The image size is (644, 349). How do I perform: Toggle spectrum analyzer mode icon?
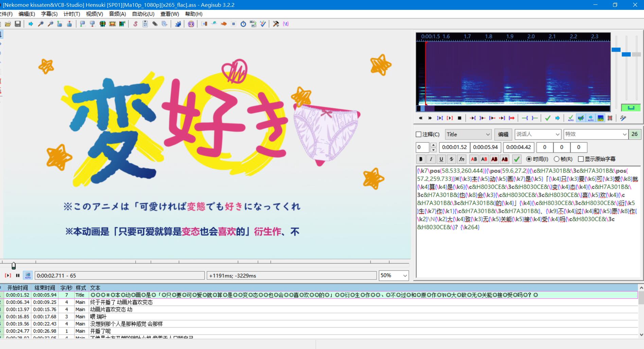601,118
